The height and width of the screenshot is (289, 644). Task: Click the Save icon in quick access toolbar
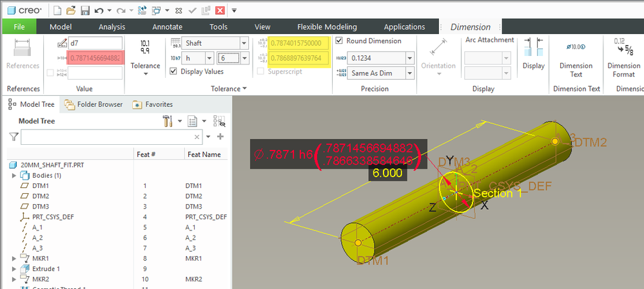pyautogui.click(x=84, y=10)
